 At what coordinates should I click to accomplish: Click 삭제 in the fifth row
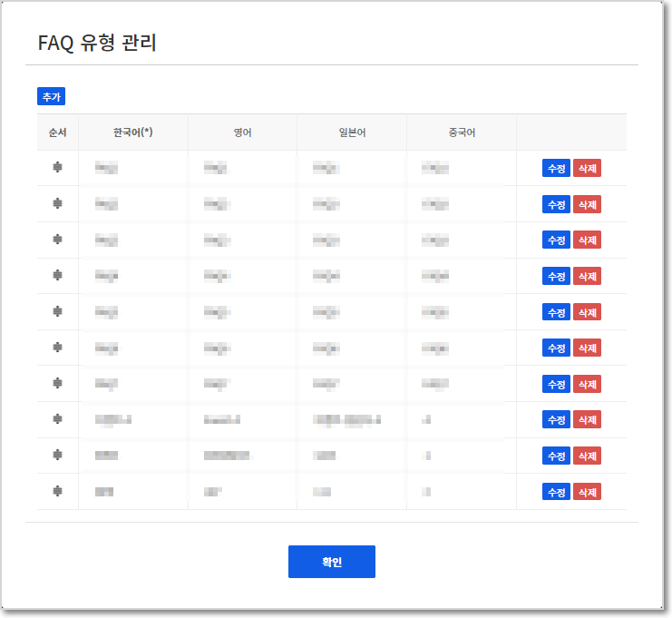(587, 312)
